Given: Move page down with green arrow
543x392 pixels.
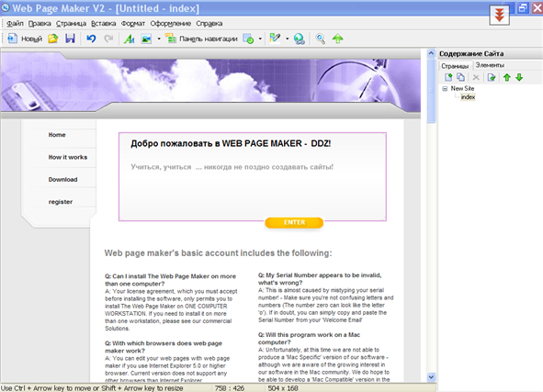Looking at the screenshot, I should point(519,77).
